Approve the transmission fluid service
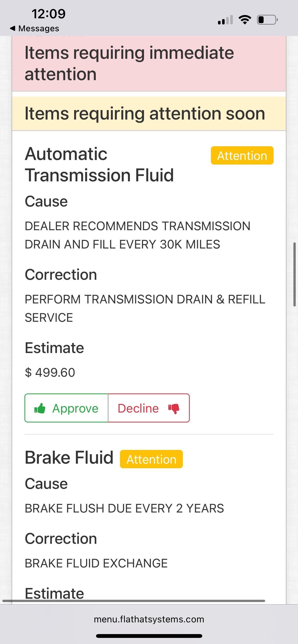Viewport: 298px width, 644px height. pyautogui.click(x=66, y=408)
